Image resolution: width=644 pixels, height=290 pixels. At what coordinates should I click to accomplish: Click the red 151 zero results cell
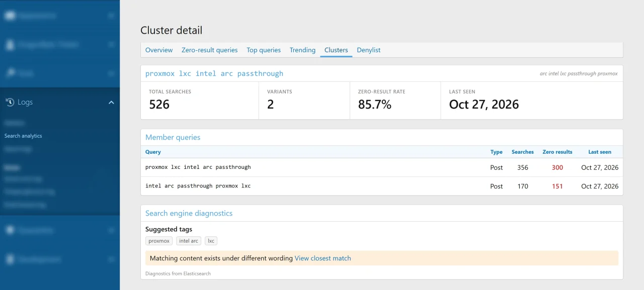pos(557,186)
